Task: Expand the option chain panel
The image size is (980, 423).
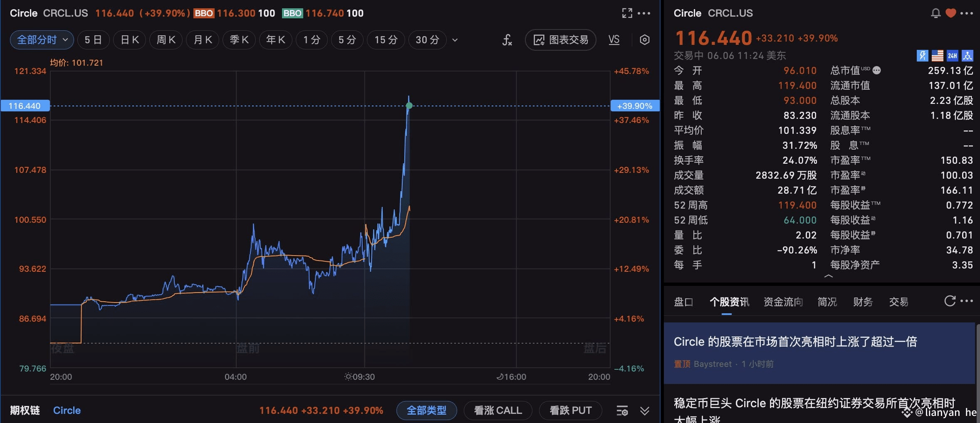Action: click(644, 411)
